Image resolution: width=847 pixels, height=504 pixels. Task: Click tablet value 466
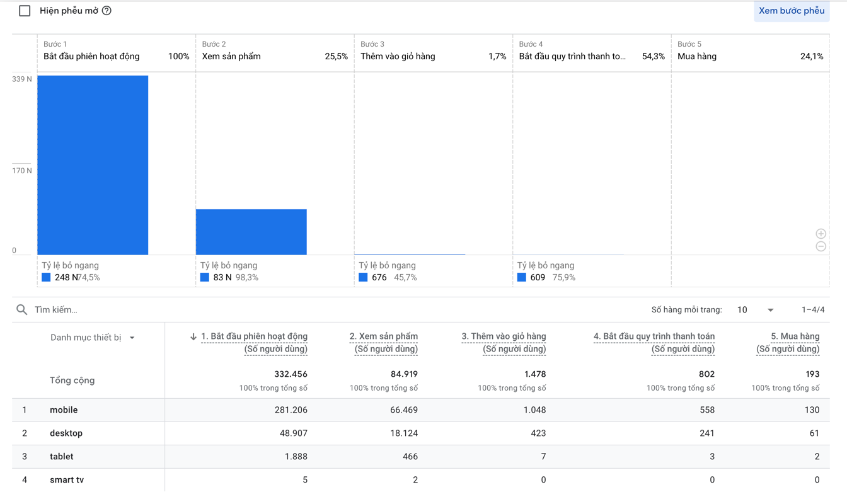click(410, 457)
